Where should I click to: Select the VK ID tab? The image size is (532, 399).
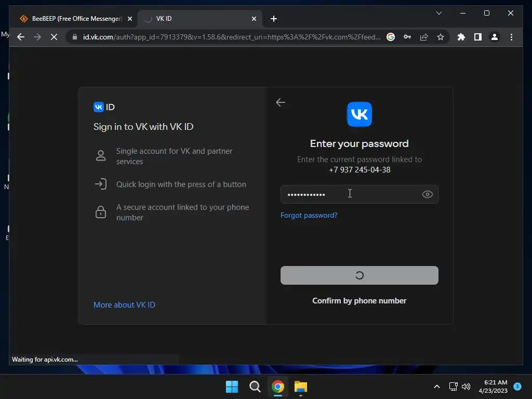coord(199,19)
